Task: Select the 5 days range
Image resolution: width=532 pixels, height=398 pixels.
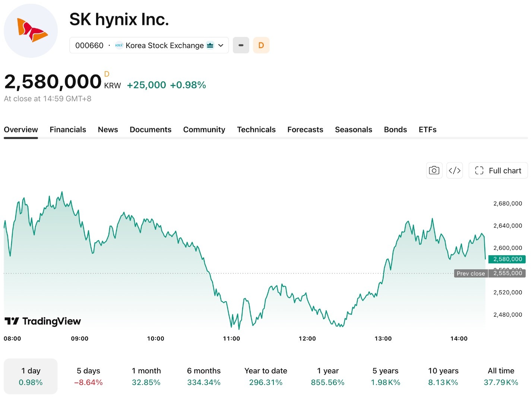Action: click(89, 376)
